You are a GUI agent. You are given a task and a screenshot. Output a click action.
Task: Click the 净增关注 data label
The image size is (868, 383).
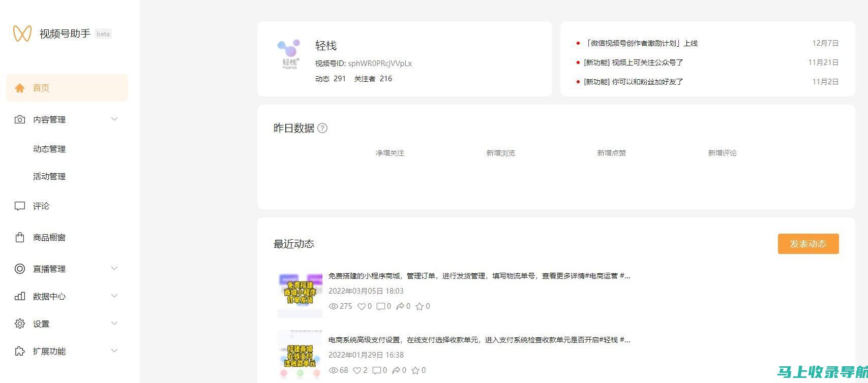pos(390,153)
